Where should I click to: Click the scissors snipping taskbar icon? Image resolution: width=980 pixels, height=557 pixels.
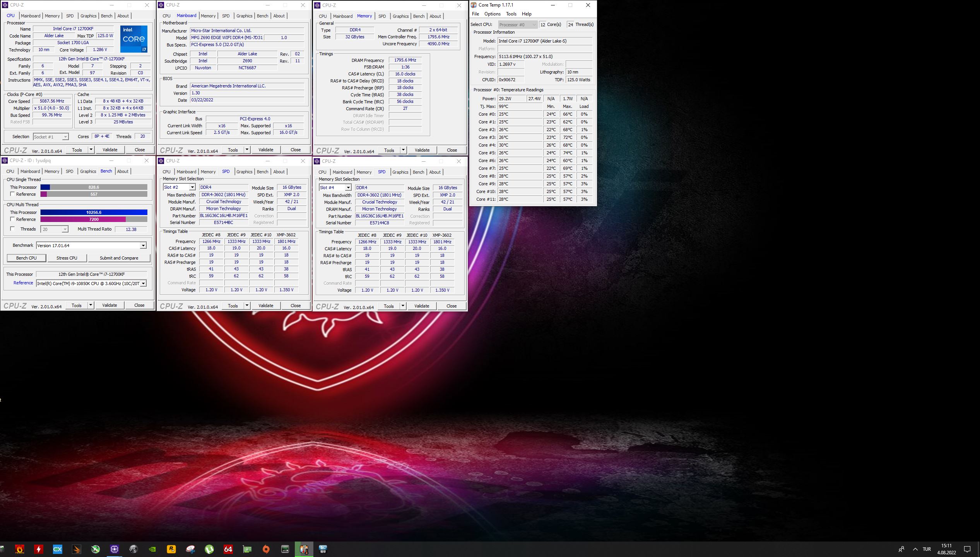click(190, 549)
